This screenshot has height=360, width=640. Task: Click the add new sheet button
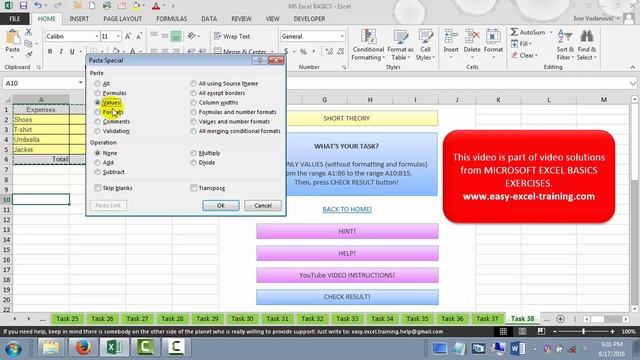[560, 319]
